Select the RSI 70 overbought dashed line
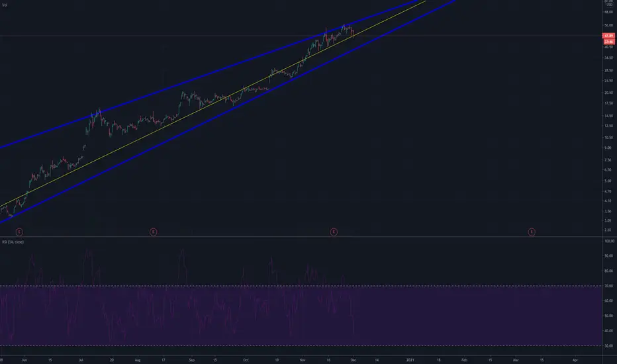 point(301,286)
